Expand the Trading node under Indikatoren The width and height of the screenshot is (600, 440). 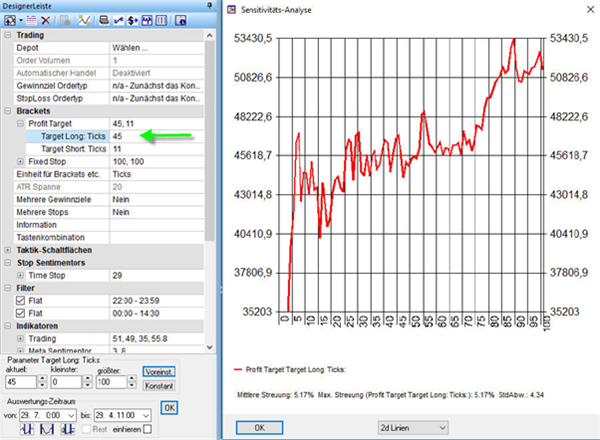pos(20,339)
